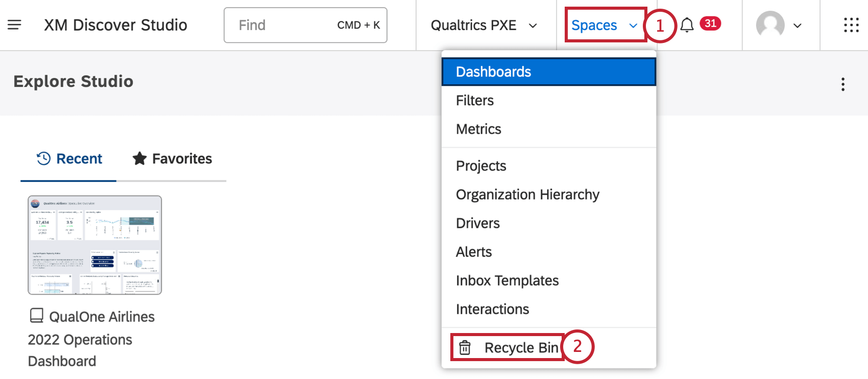Click the user profile avatar
Screen dimensions: 868x379
tap(770, 25)
